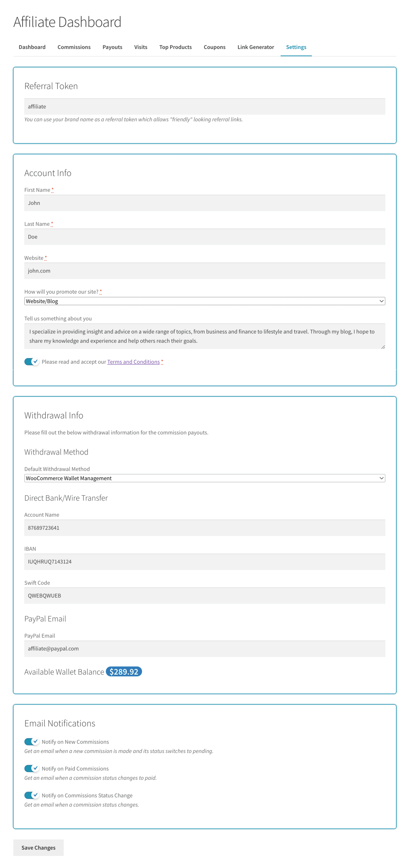409x868 pixels.
Task: Switch to the Coupons tab
Action: click(x=214, y=47)
